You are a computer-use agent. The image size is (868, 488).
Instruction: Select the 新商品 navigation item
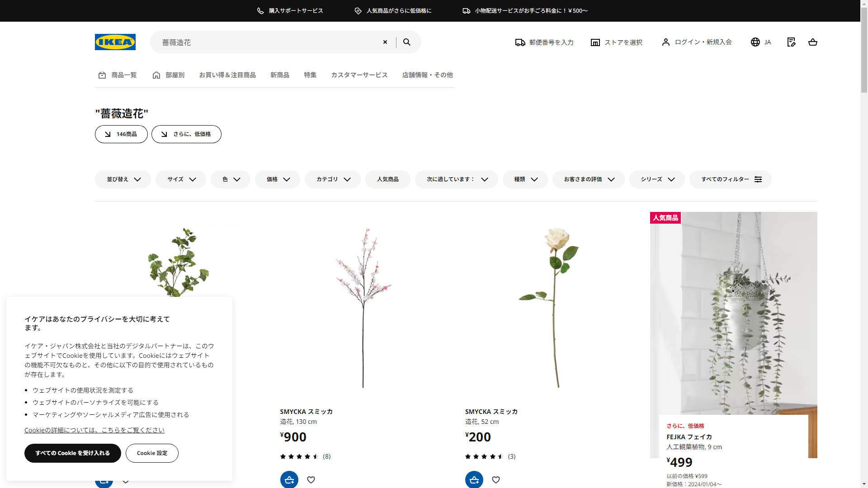tap(279, 75)
